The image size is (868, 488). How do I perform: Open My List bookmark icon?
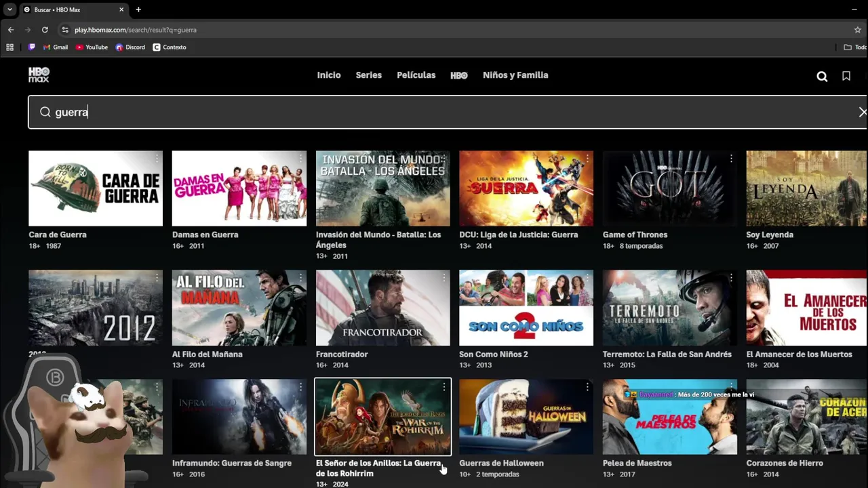846,76
